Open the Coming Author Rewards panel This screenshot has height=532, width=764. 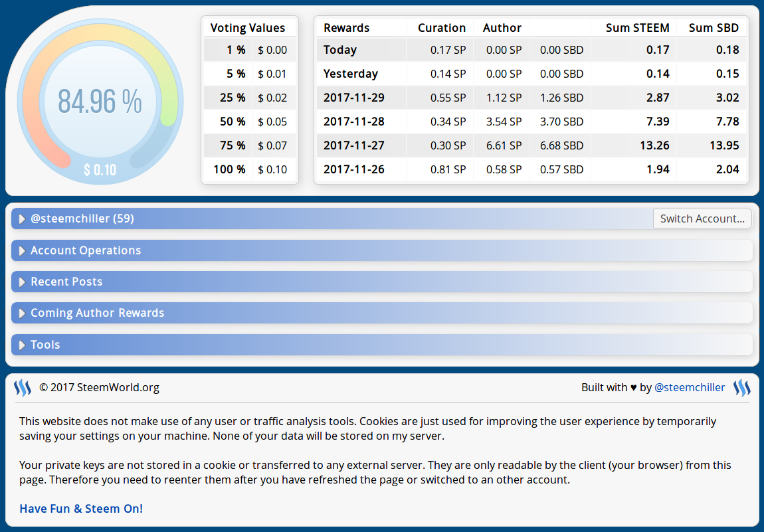(x=97, y=313)
